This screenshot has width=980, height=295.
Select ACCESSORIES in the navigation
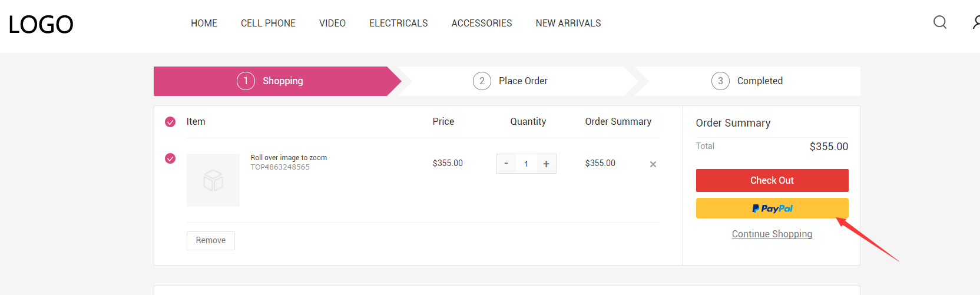tap(482, 23)
